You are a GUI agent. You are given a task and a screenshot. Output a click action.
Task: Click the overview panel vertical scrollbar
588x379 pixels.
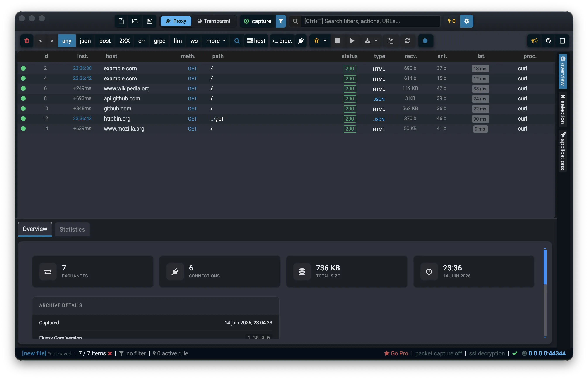point(545,293)
